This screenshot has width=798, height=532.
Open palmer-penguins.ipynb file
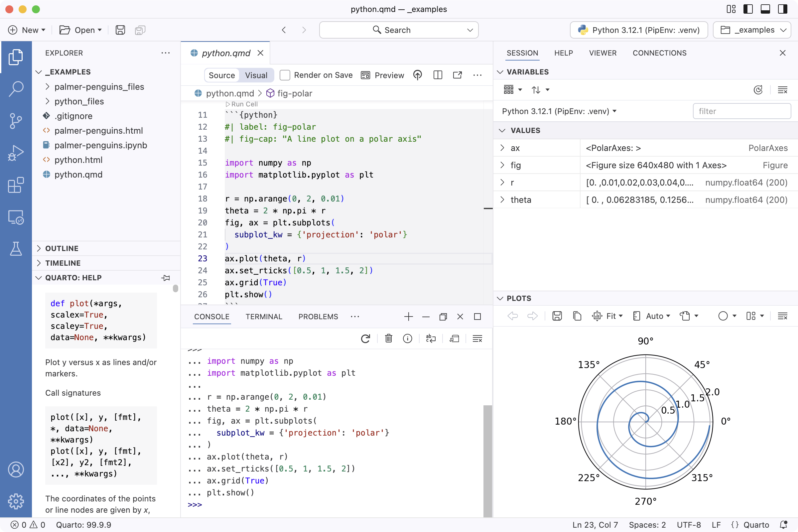click(x=100, y=145)
